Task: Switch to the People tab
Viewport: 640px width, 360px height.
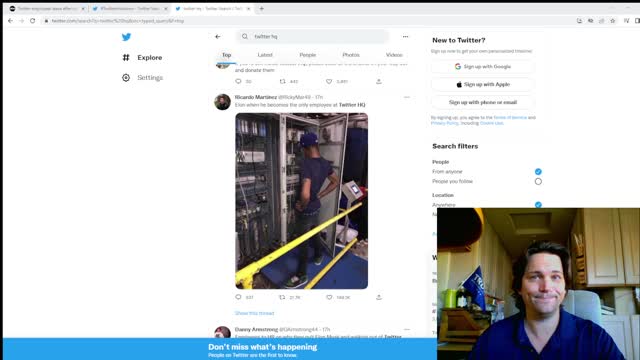Action: [308, 55]
